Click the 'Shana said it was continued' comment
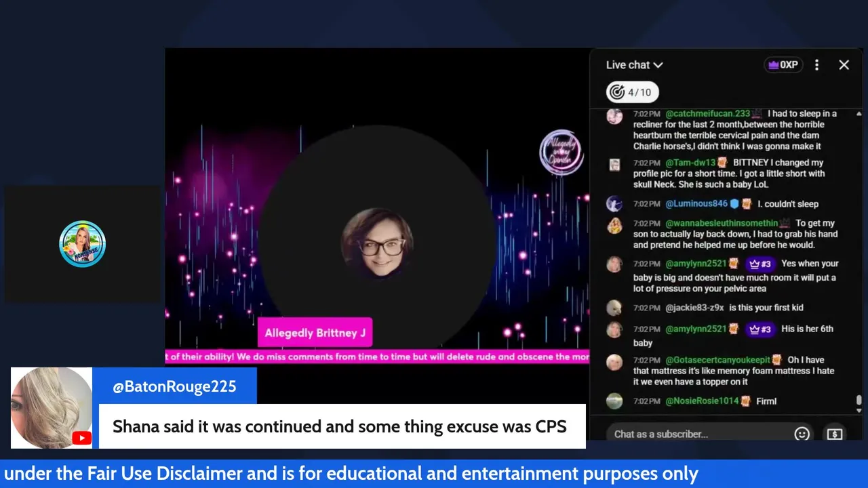Screen dimensions: 868x488 (339, 426)
